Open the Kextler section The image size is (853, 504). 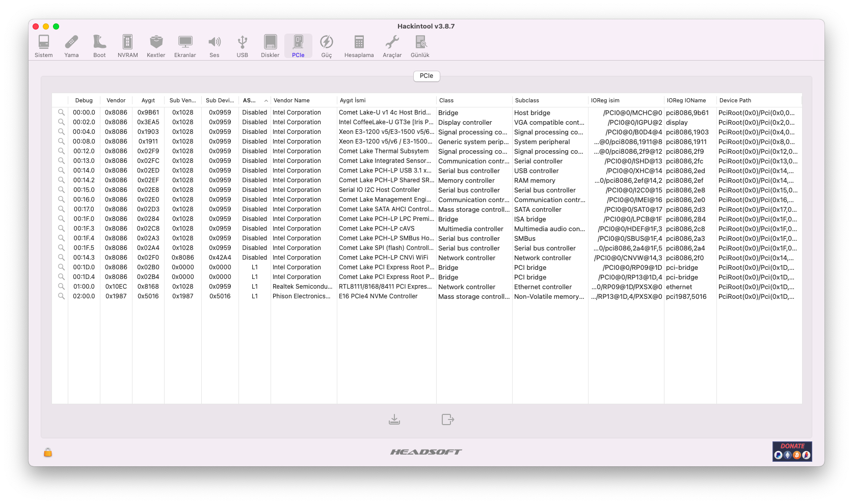tap(156, 46)
